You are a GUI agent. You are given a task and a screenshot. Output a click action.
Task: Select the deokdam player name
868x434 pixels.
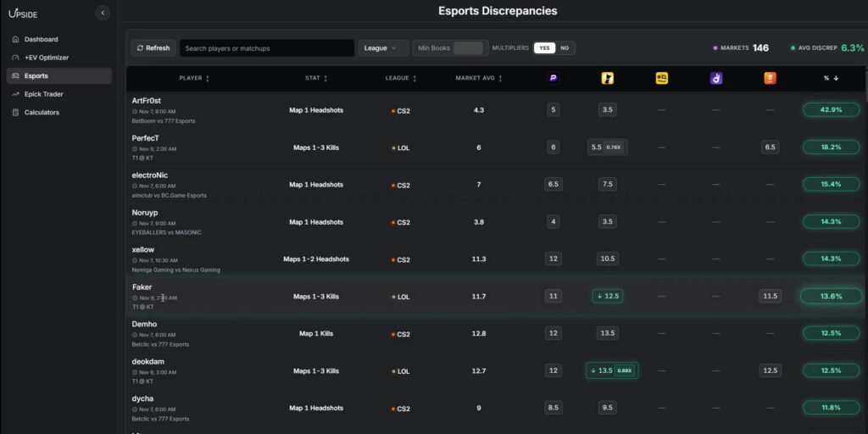click(147, 361)
